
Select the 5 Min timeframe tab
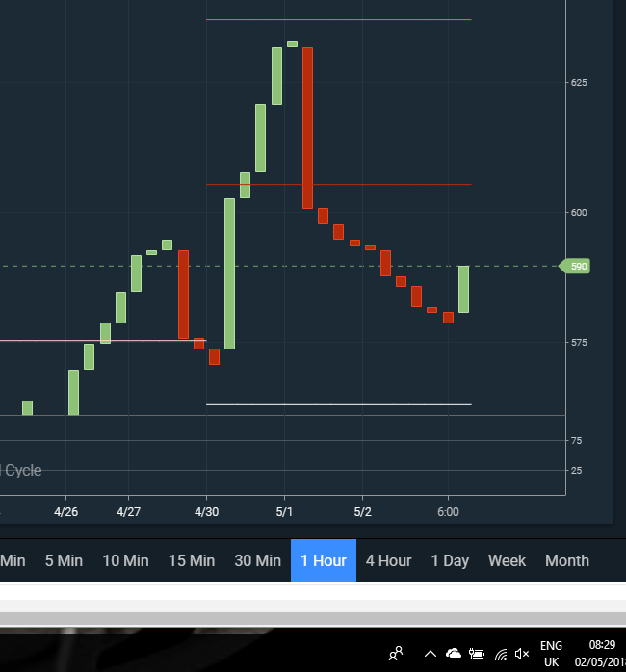point(64,560)
